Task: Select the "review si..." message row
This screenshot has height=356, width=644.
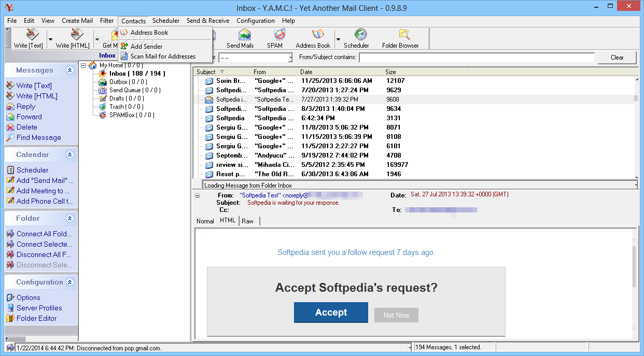Action: tap(414, 165)
